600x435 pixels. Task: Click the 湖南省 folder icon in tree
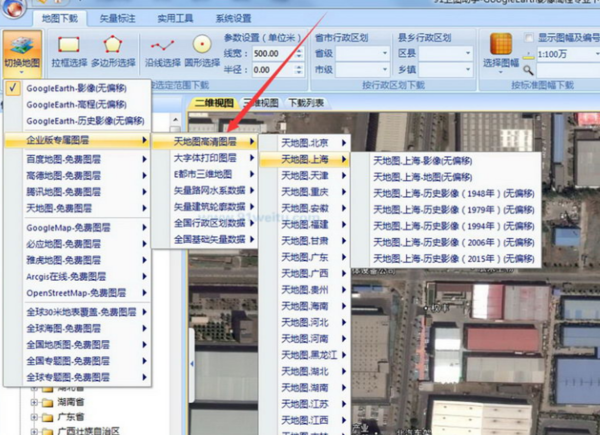point(47,402)
